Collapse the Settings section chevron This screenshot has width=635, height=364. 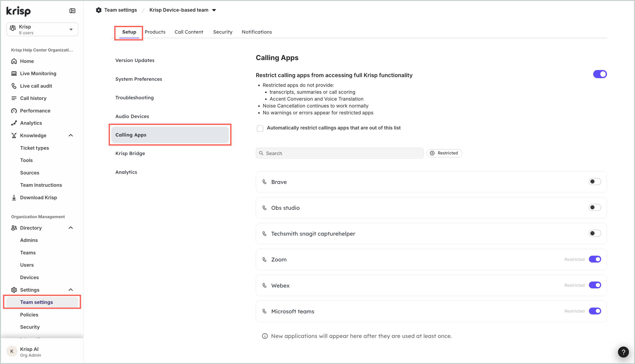coord(71,290)
